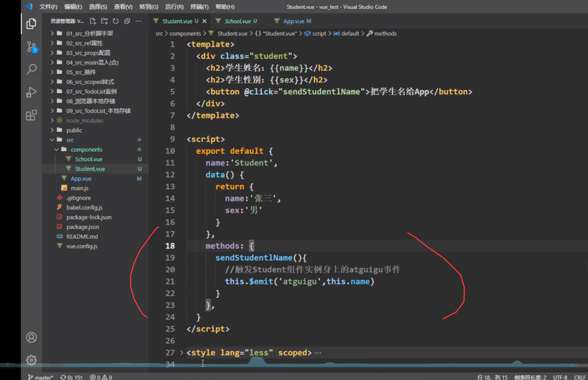Click the default symbol in breadcrumb
Image resolution: width=588 pixels, height=380 pixels.
click(346, 33)
